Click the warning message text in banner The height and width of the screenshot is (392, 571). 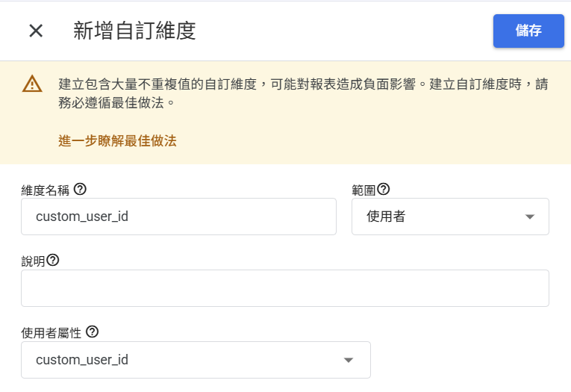303,93
